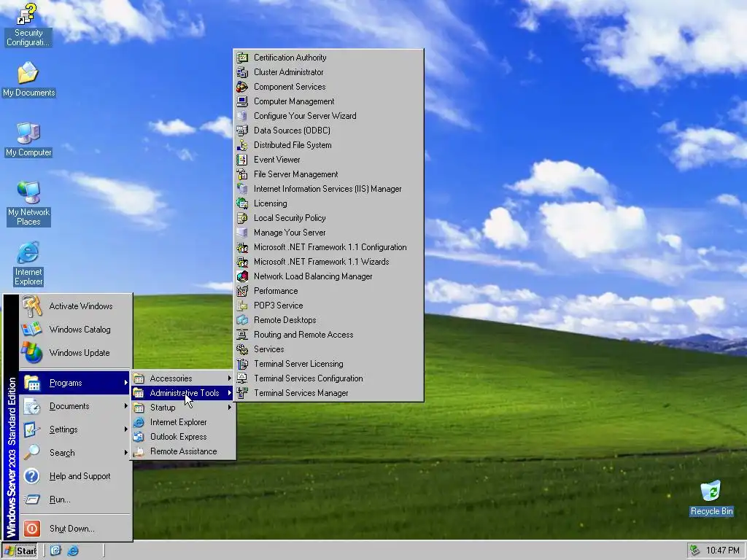Image resolution: width=747 pixels, height=560 pixels.
Task: Launch Component Services via its icon
Action: (x=242, y=87)
